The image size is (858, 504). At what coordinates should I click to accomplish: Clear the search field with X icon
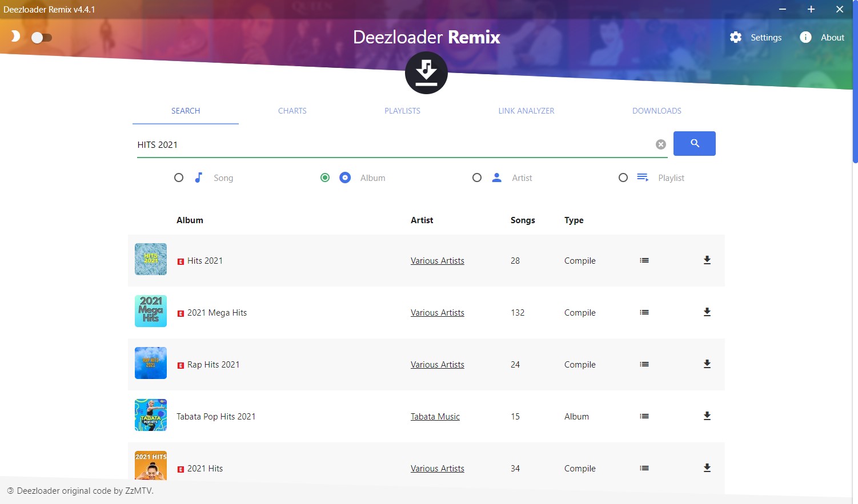661,144
